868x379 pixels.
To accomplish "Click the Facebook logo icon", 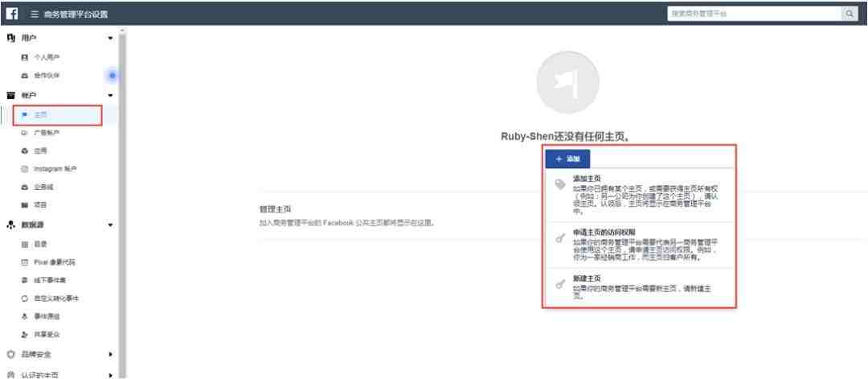I will pos(12,14).
